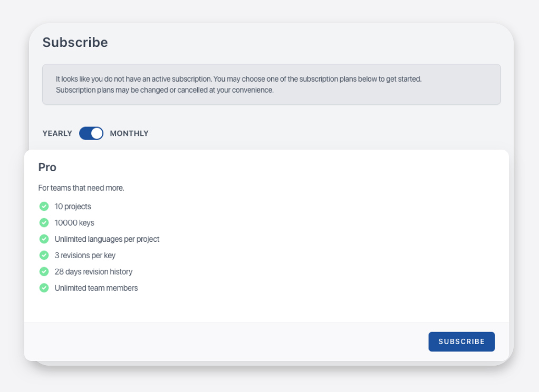Click checkmark icon for 28 days revision history
The height and width of the screenshot is (392, 539).
(44, 272)
